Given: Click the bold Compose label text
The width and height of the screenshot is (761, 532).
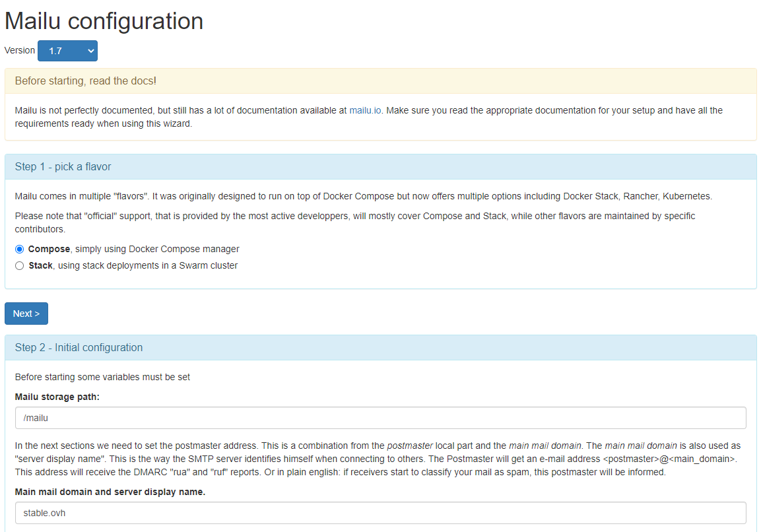Looking at the screenshot, I should [x=49, y=249].
